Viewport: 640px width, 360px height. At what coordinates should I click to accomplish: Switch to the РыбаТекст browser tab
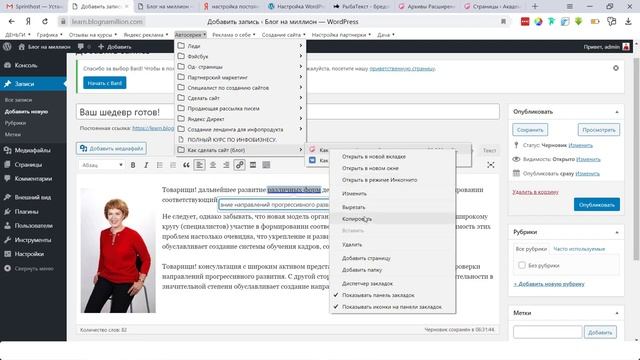point(361,7)
